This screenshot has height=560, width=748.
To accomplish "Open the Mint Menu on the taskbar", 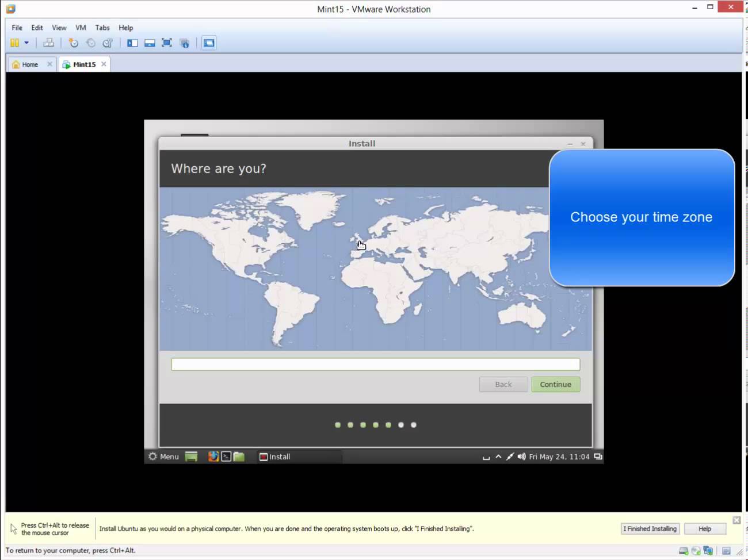I will [x=163, y=456].
